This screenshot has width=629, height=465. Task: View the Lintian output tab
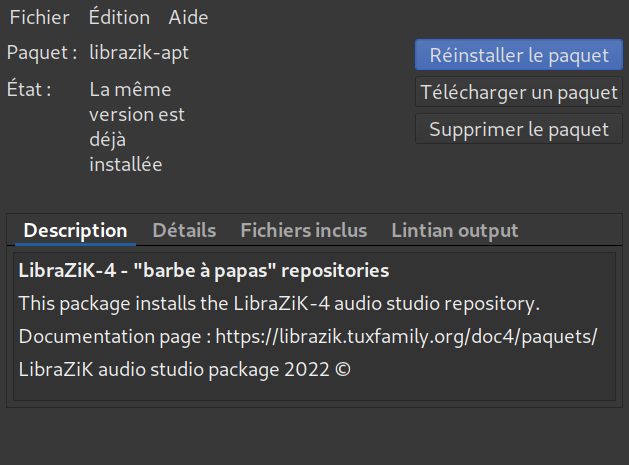(x=454, y=231)
